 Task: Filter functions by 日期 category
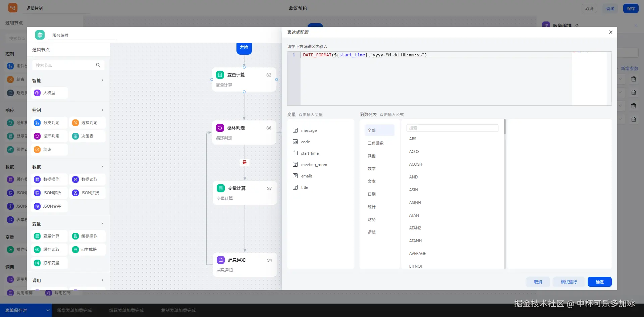pos(379,194)
